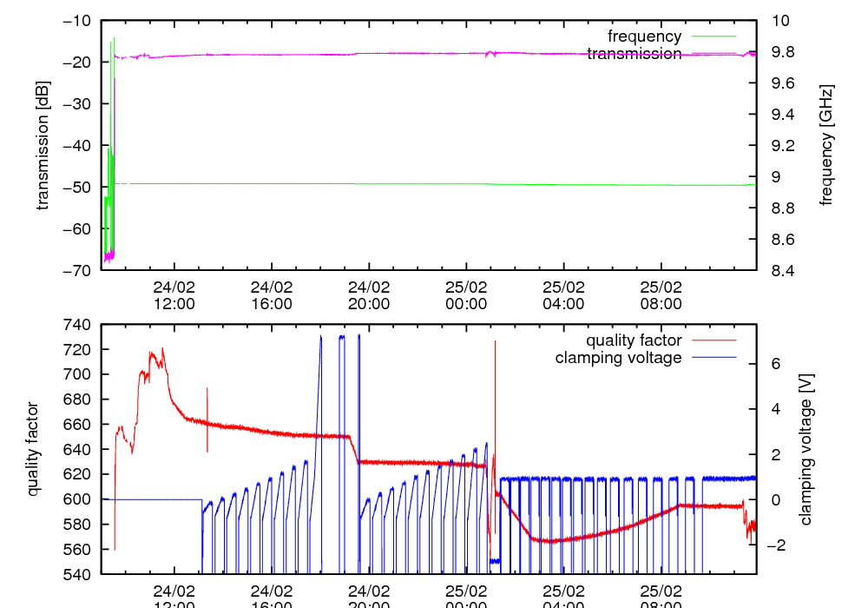The image size is (868, 608).
Task: Click the red quality factor legend line sample
Action: (x=712, y=340)
